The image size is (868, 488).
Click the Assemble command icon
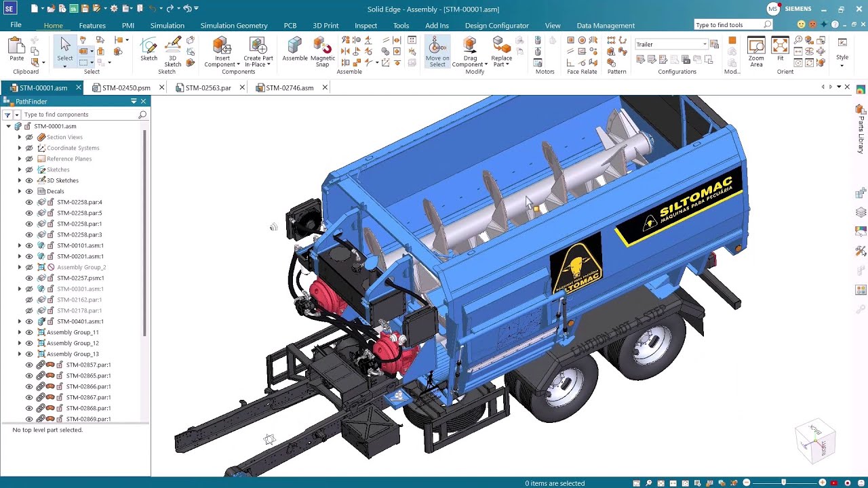coord(294,45)
